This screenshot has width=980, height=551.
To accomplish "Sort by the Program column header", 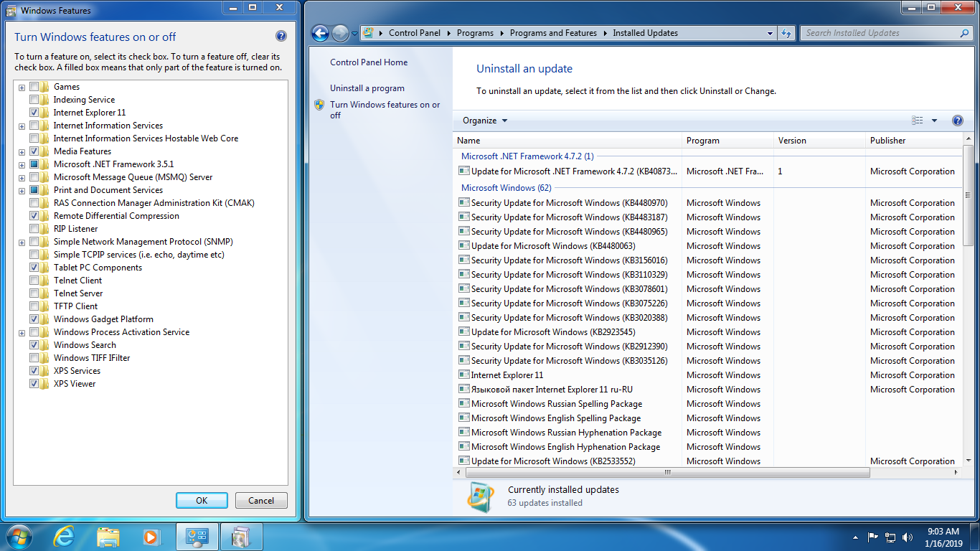I will (727, 141).
